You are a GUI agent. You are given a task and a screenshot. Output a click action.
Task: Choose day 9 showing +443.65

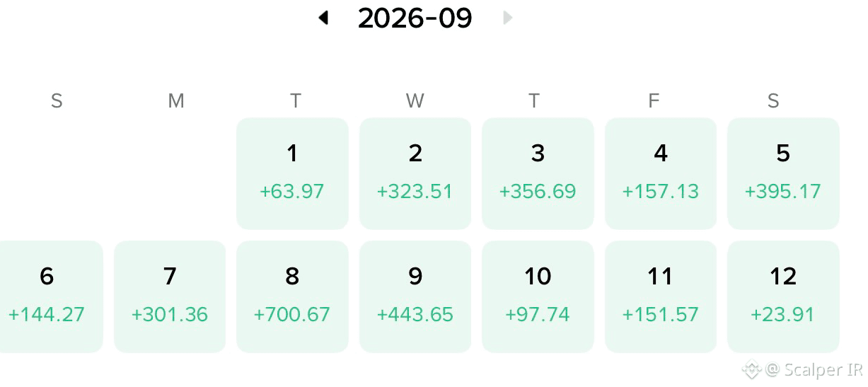pyautogui.click(x=415, y=296)
